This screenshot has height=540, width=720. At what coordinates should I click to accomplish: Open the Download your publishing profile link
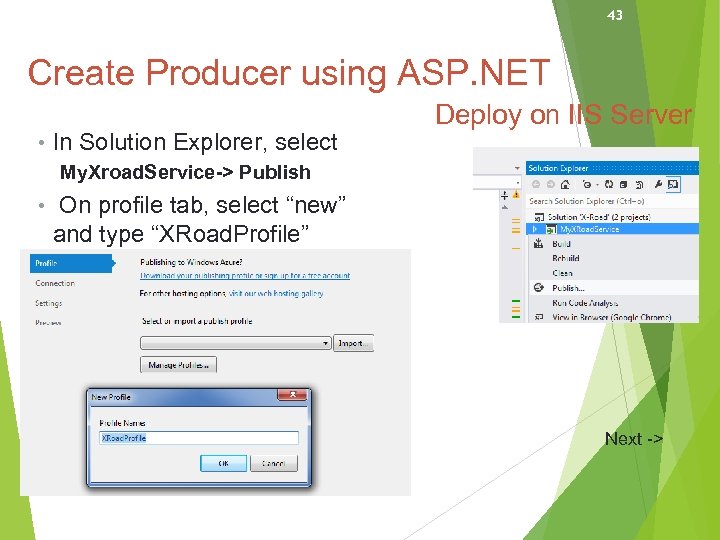pos(245,276)
